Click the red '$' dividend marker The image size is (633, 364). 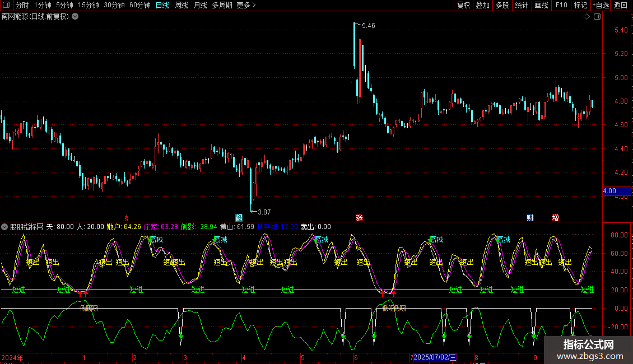(127, 217)
